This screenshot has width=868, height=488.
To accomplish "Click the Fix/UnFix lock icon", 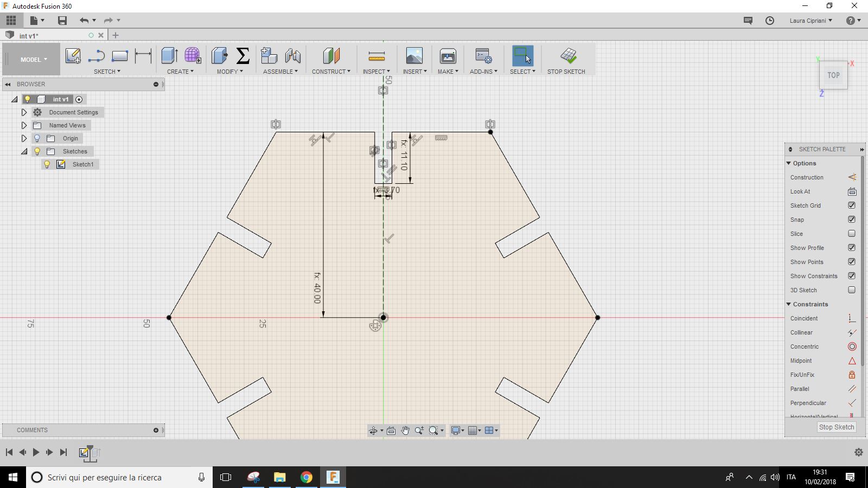I will (x=852, y=375).
